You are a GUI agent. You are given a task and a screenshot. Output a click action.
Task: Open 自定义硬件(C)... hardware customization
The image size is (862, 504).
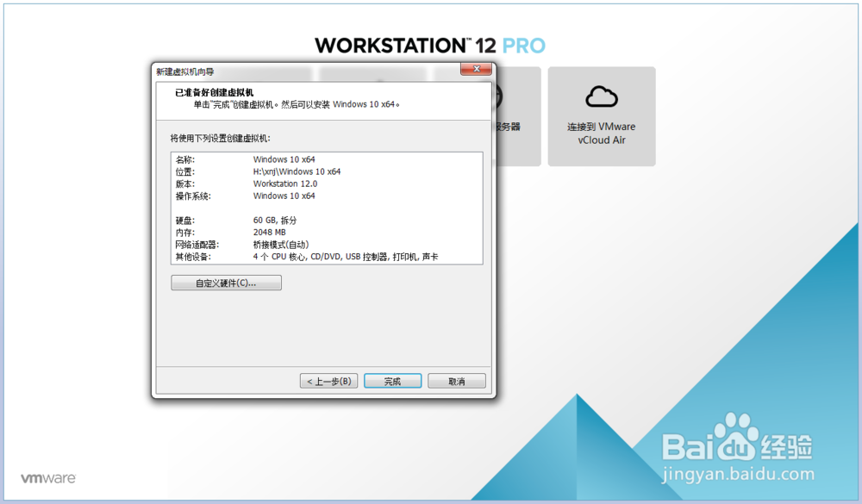click(x=226, y=283)
